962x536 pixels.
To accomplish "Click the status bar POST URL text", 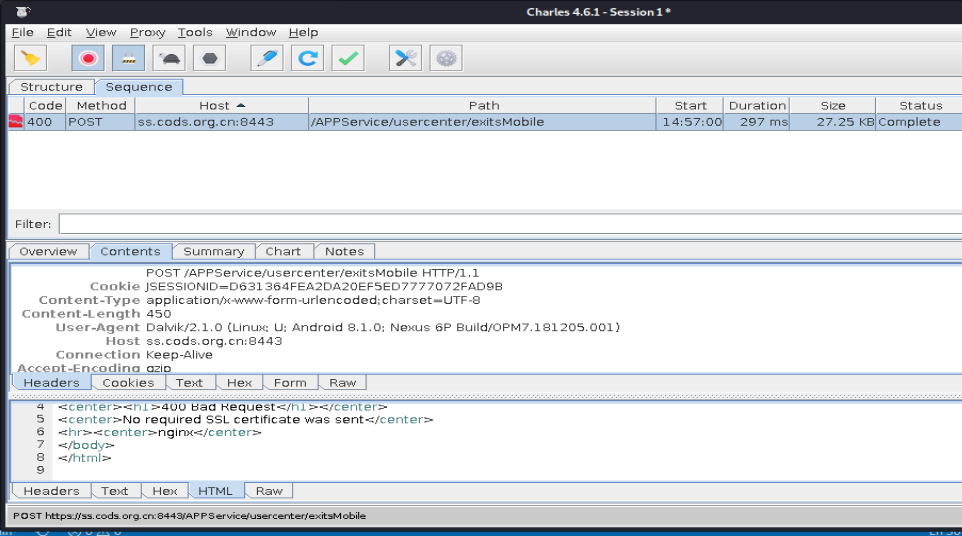I will point(190,516).
